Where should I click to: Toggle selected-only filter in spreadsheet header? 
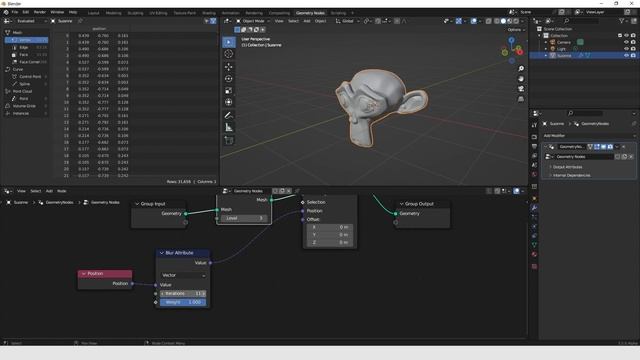(x=207, y=21)
